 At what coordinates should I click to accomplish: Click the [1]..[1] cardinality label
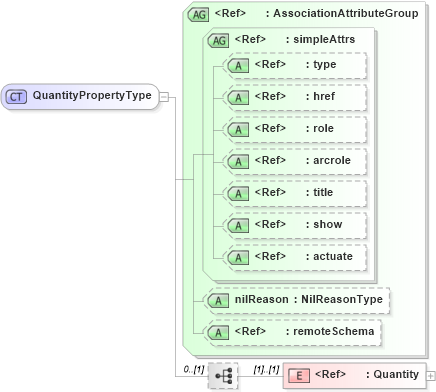[266, 369]
